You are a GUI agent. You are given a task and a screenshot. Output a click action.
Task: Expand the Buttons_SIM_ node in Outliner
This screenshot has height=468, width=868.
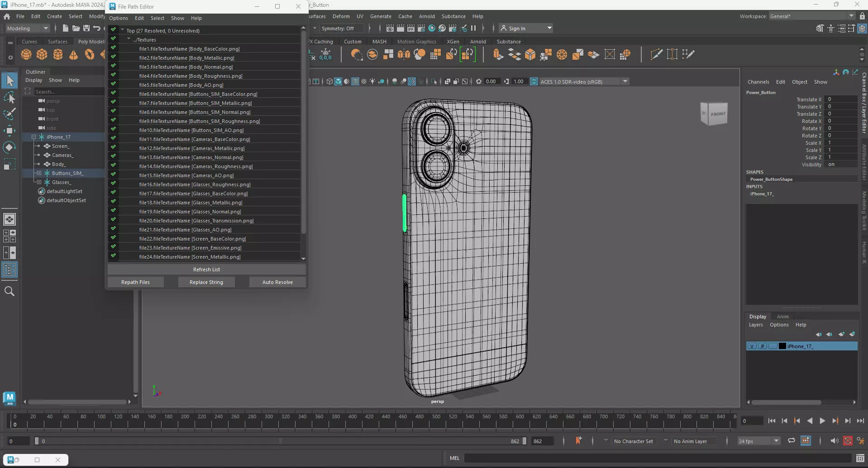point(39,173)
